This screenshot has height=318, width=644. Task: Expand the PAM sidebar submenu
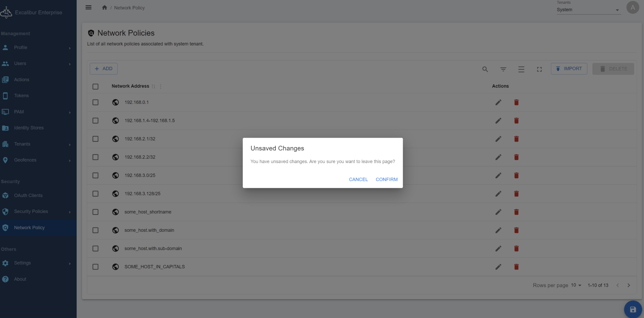[x=69, y=112]
